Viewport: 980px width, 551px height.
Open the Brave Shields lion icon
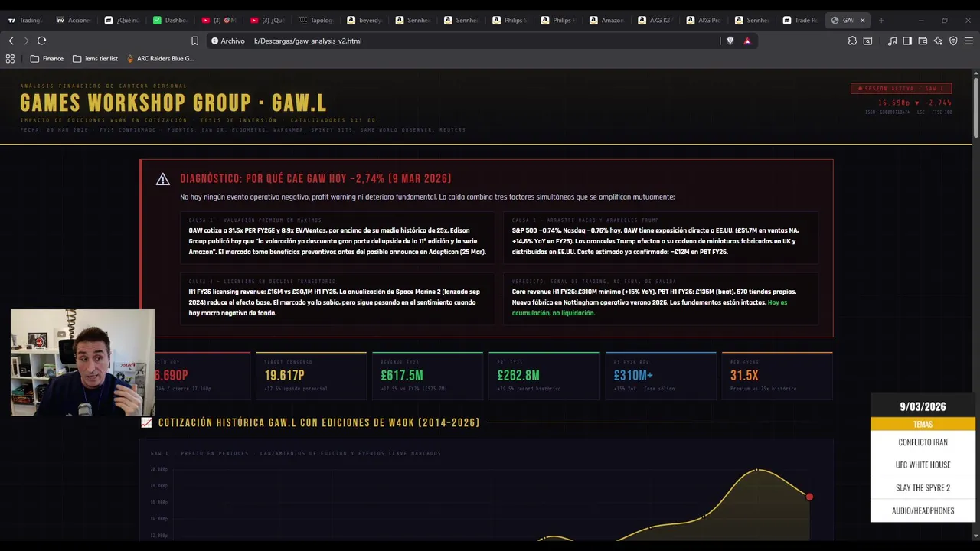pyautogui.click(x=730, y=41)
